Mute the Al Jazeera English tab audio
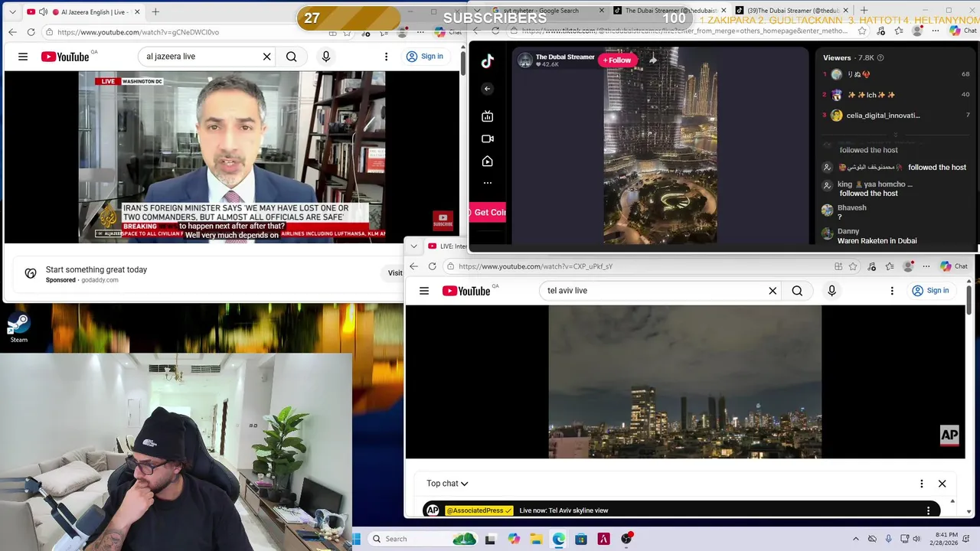This screenshot has height=551, width=980. point(43,12)
